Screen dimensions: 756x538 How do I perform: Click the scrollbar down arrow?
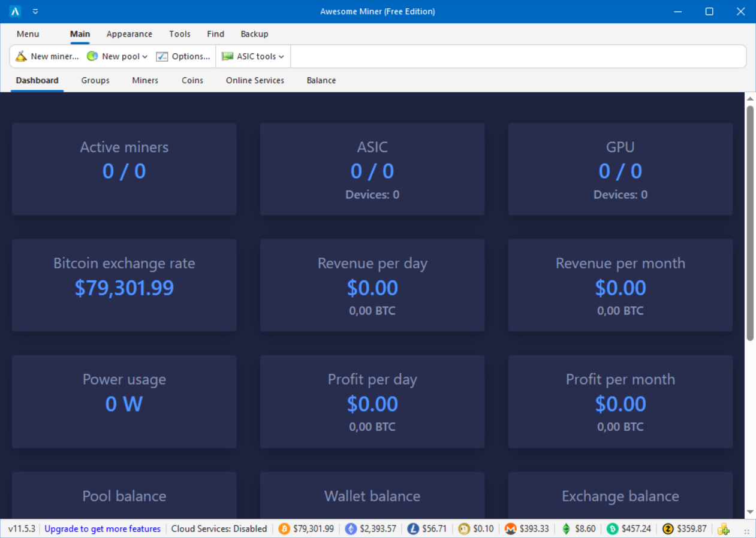pos(750,512)
